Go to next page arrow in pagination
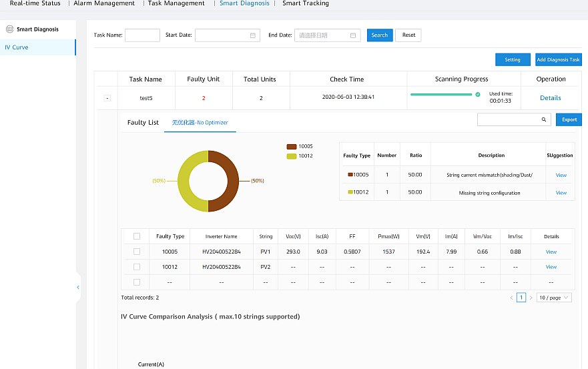The height and width of the screenshot is (369, 588). click(531, 298)
